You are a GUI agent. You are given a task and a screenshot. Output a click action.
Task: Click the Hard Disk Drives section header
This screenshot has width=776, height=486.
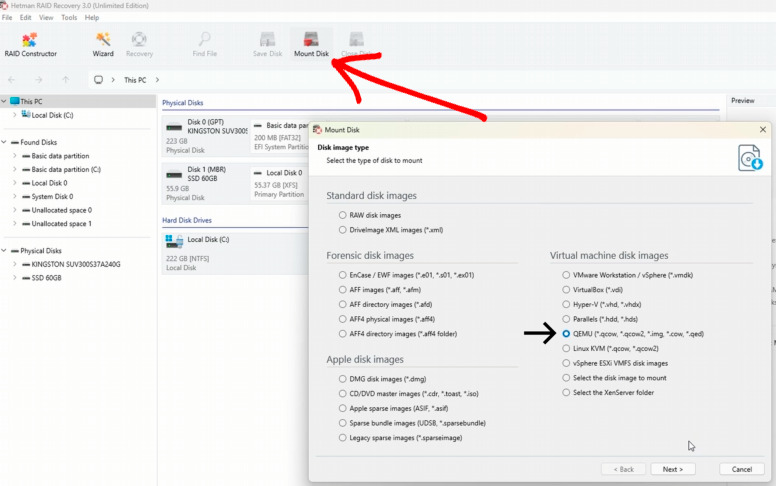[x=187, y=220]
